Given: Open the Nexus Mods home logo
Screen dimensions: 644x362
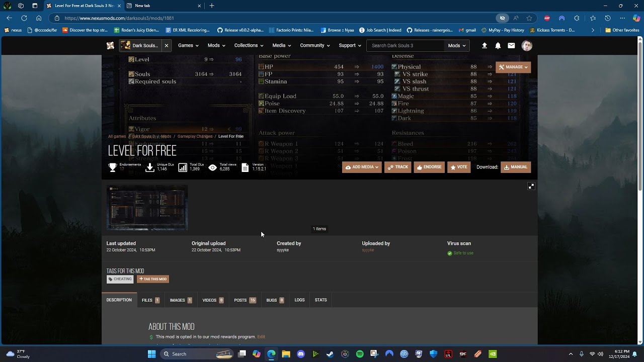Looking at the screenshot, I should coord(110,45).
